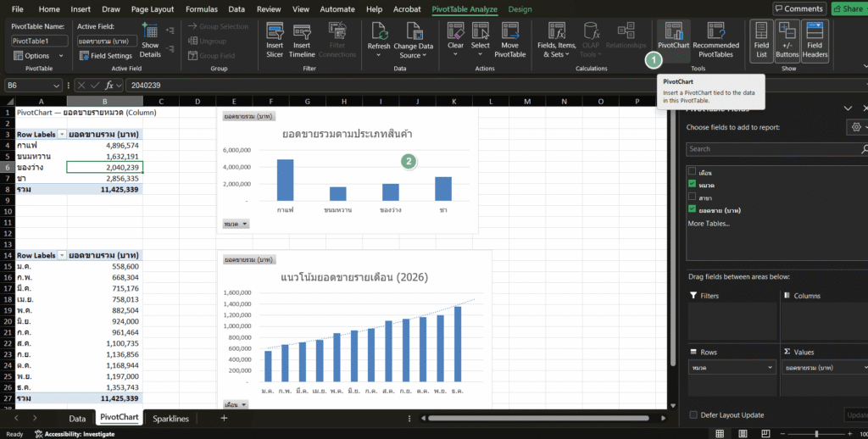Switch to the Design ribbon tab
868x439 pixels.
coord(520,8)
